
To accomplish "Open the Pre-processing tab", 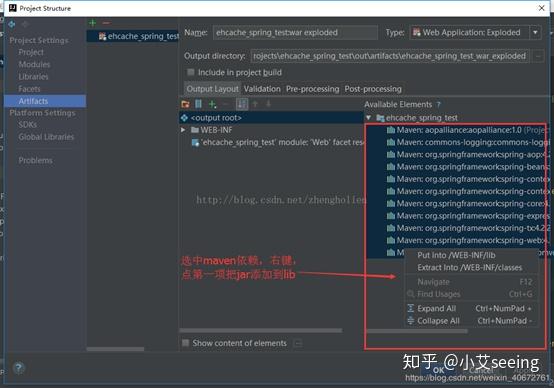I will click(312, 89).
